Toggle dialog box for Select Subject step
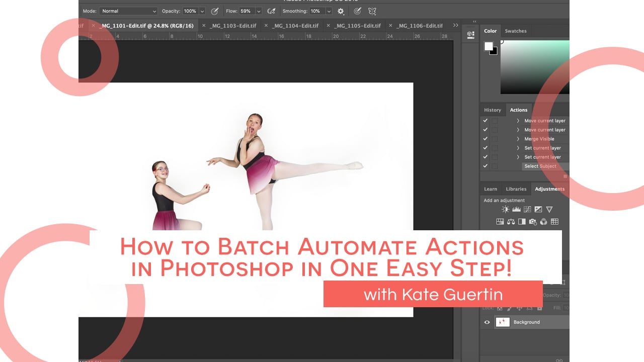 [495, 166]
